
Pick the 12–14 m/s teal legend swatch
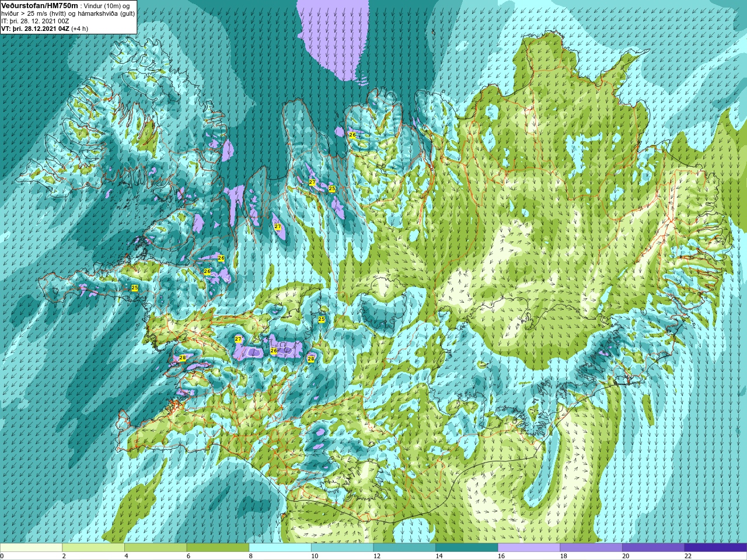click(x=404, y=547)
